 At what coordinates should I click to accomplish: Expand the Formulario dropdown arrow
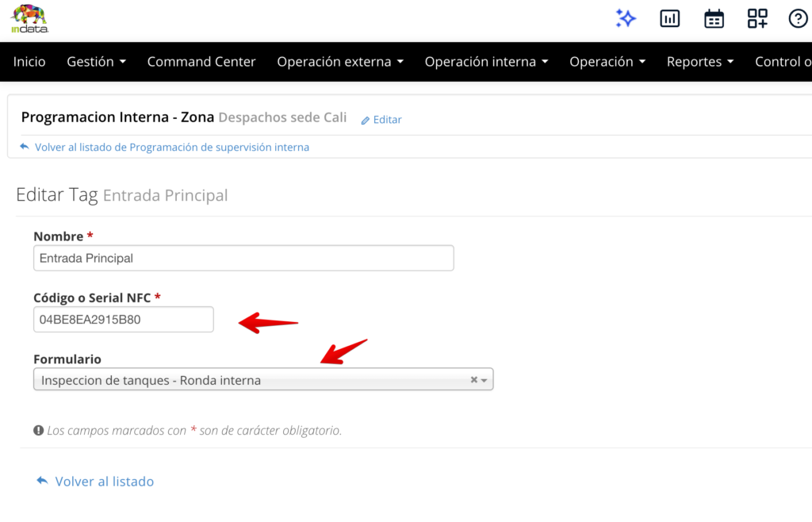tap(485, 380)
